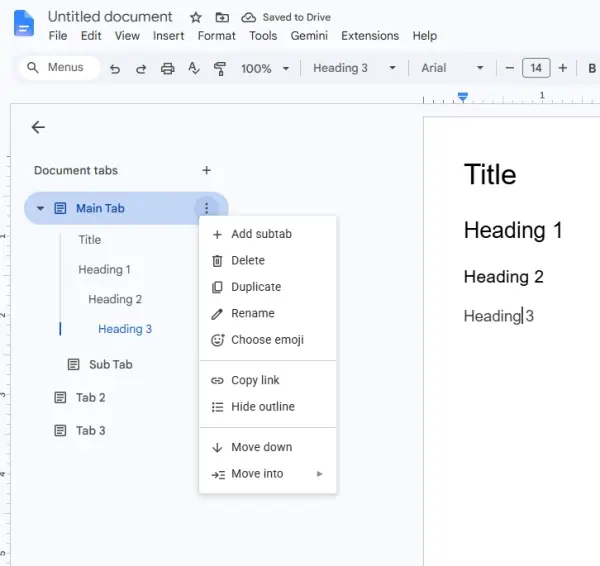Click Heading 3 text in document
The width and height of the screenshot is (600, 566).
click(x=499, y=316)
